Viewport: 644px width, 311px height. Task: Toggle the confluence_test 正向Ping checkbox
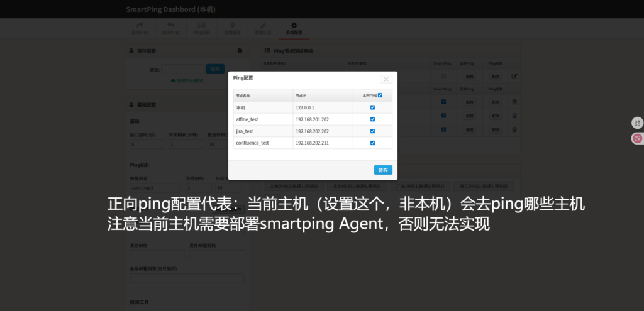click(x=372, y=143)
